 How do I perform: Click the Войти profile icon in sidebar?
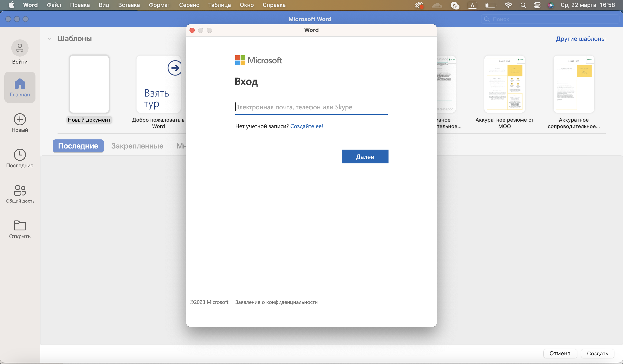tap(20, 48)
